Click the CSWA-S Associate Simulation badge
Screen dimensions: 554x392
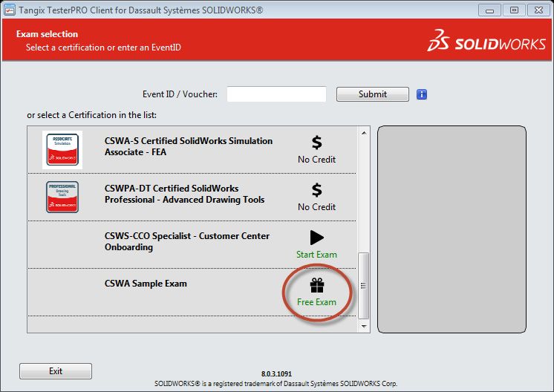click(x=62, y=150)
